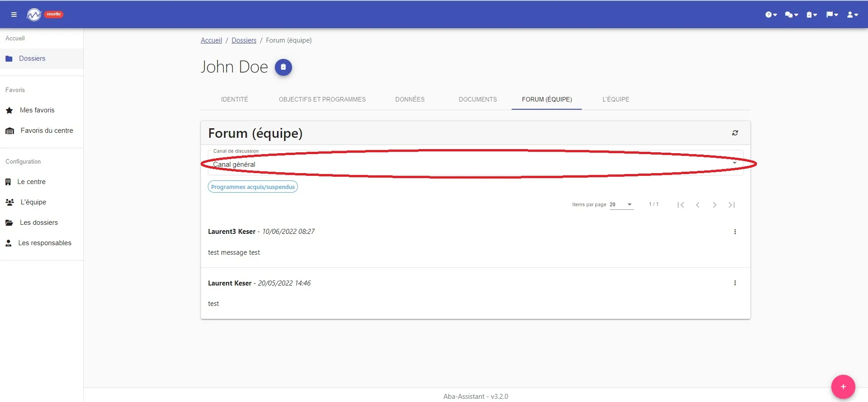Go to Accueil in the sidebar
Viewport: 868px width, 402px height.
tap(15, 38)
